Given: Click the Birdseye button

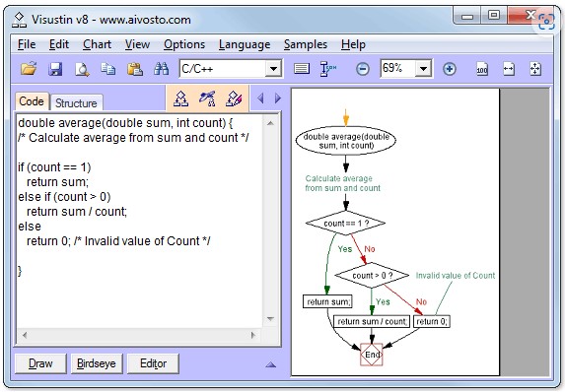Looking at the screenshot, I should click(97, 363).
